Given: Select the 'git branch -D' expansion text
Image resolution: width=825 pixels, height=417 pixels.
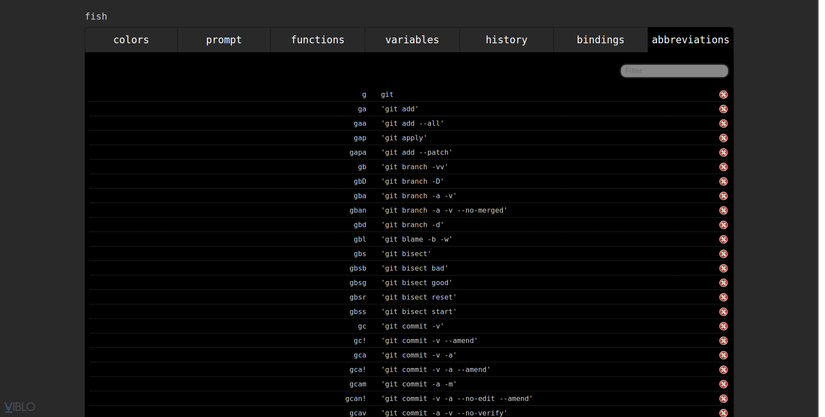Looking at the screenshot, I should [412, 181].
